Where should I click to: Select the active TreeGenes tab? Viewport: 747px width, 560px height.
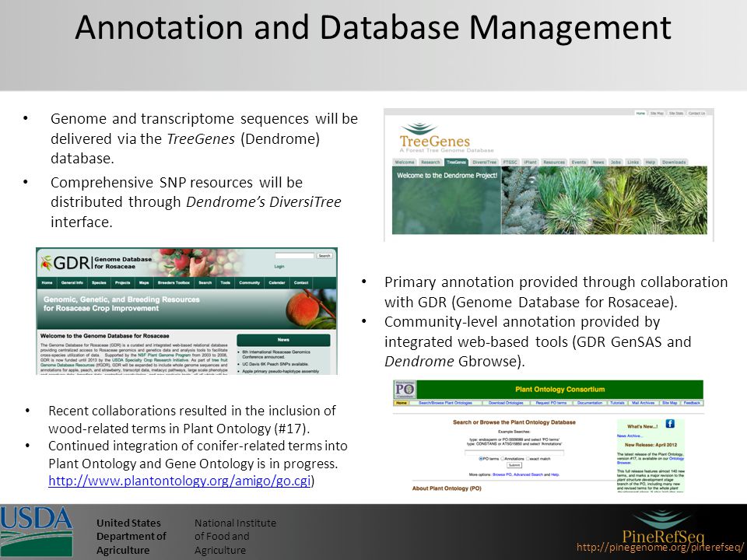(x=457, y=163)
